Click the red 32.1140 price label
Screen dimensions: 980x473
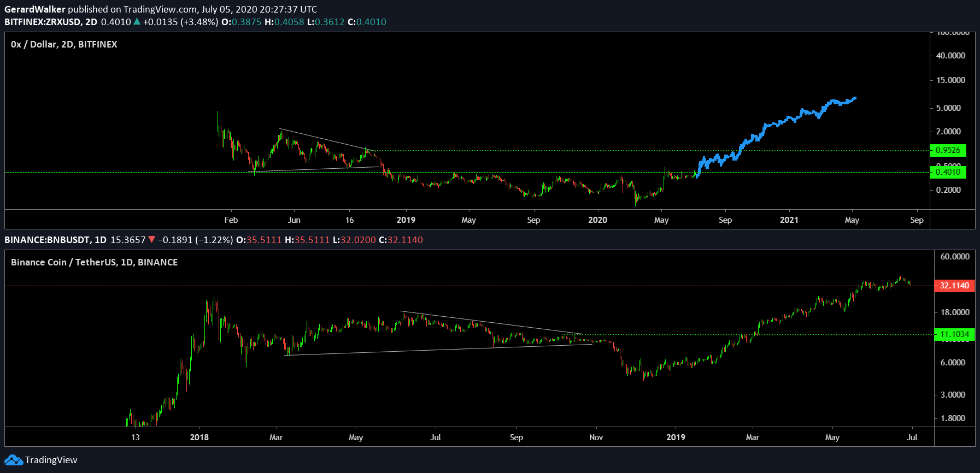pyautogui.click(x=954, y=286)
